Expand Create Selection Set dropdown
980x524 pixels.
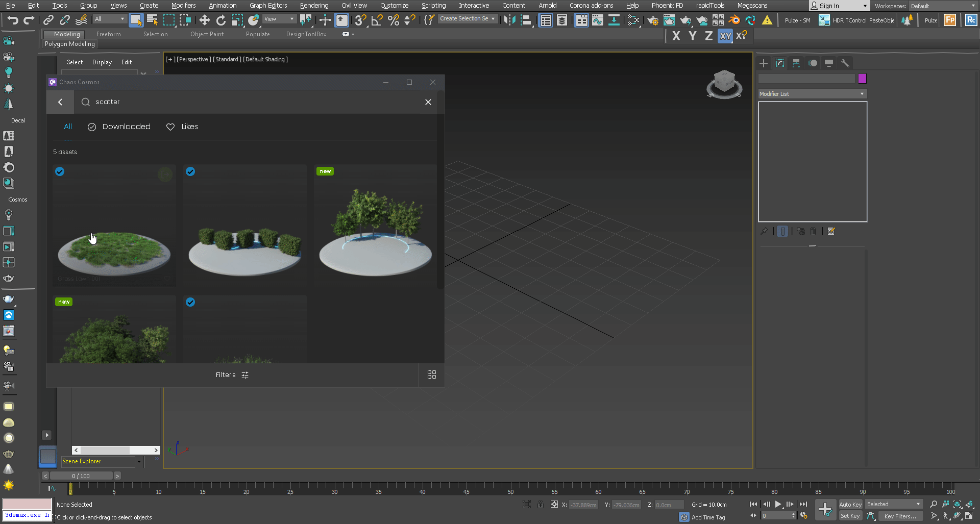[467, 18]
